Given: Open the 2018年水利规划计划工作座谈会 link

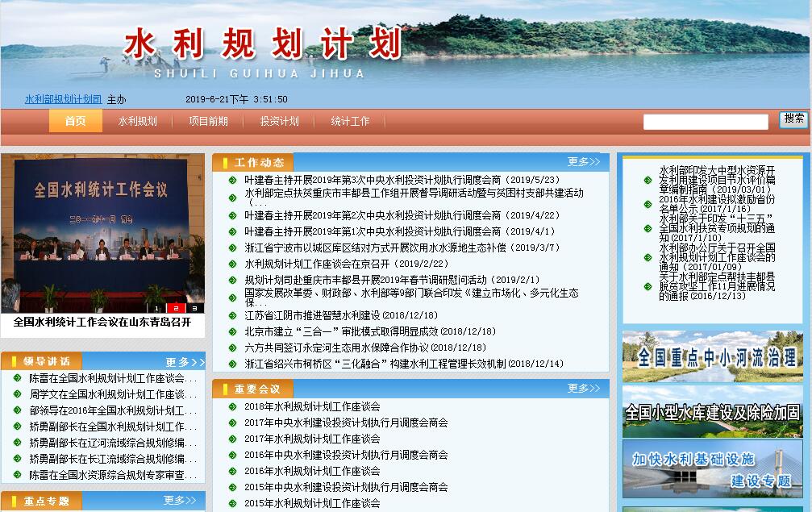Looking at the screenshot, I should (312, 406).
